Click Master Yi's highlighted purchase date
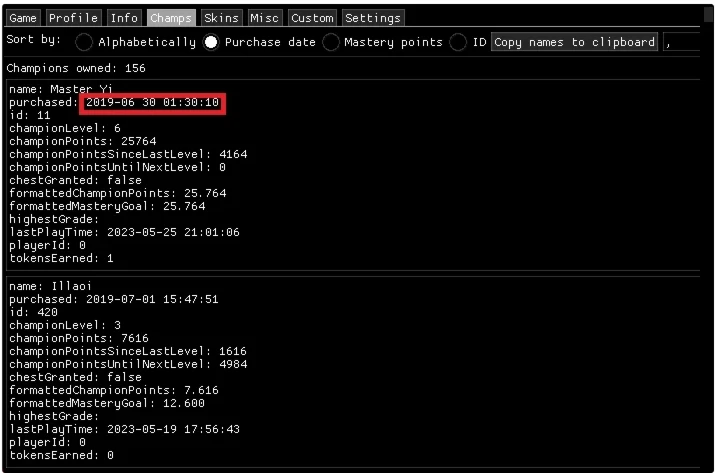Image resolution: width=715 pixels, height=473 pixels. tap(153, 103)
